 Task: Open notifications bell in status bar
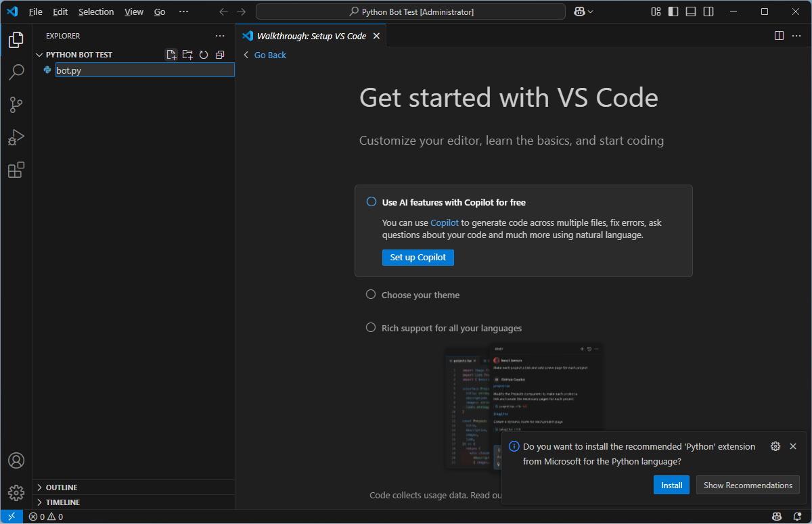(x=797, y=517)
